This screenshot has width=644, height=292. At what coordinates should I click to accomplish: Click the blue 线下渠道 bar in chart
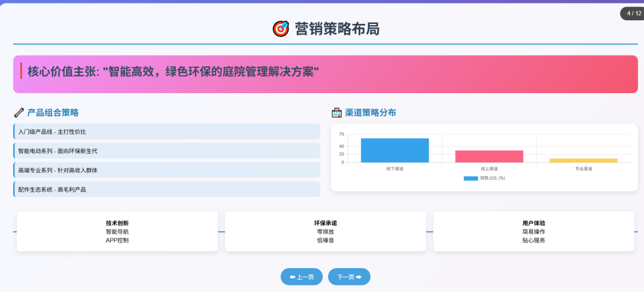click(x=395, y=150)
